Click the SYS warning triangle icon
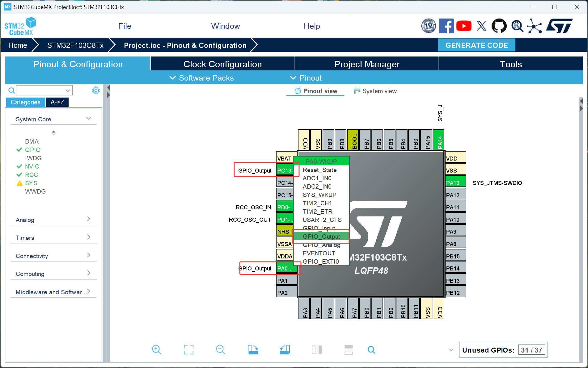The image size is (588, 368). [x=19, y=183]
